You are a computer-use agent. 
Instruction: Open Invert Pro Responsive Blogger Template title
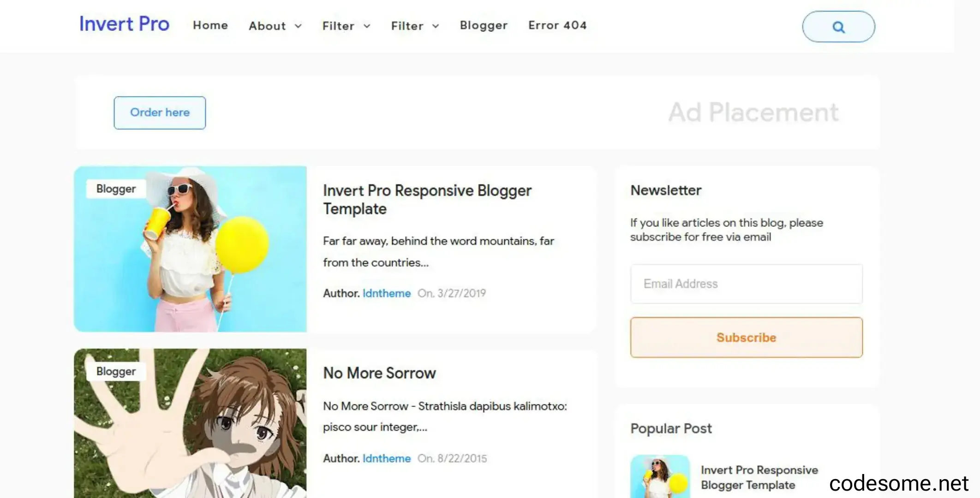coord(427,200)
